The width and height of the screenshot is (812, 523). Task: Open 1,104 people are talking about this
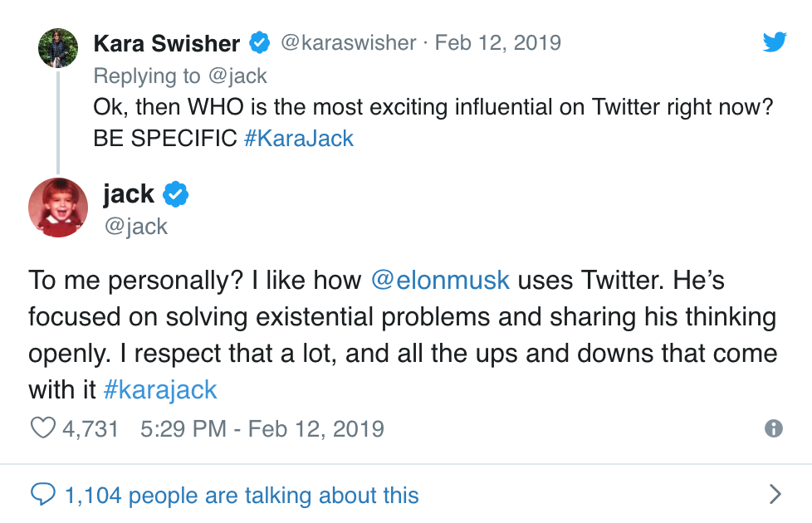[x=242, y=496]
